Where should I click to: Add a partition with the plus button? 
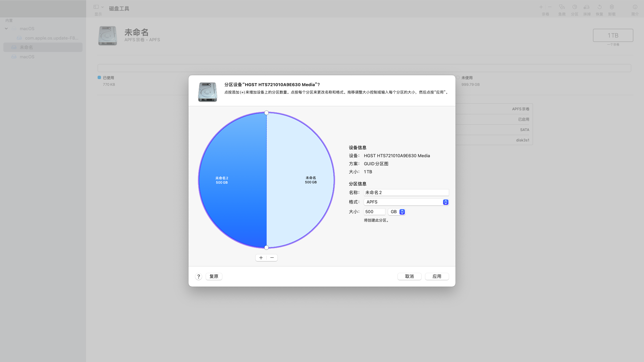tap(261, 258)
